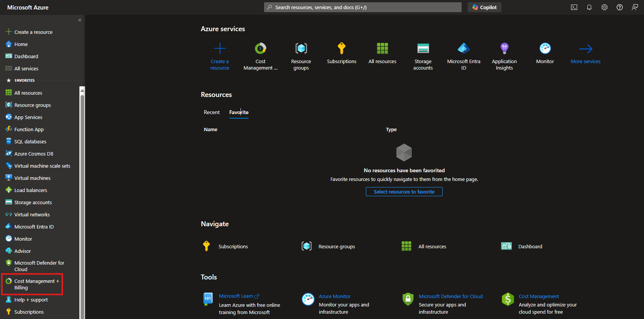
Task: Open All resources grid icon in Azure services
Action: point(382,48)
